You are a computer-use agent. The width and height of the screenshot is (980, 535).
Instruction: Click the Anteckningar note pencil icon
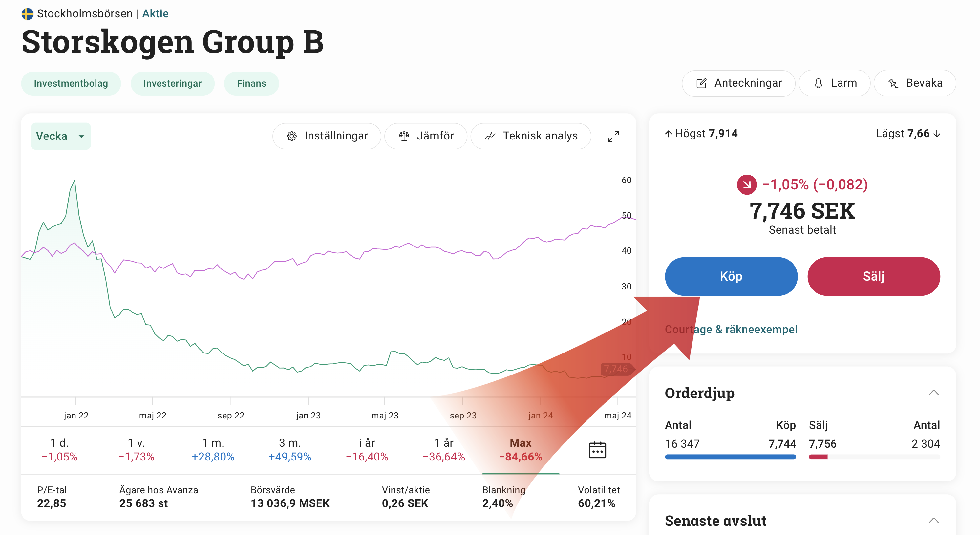pyautogui.click(x=701, y=83)
